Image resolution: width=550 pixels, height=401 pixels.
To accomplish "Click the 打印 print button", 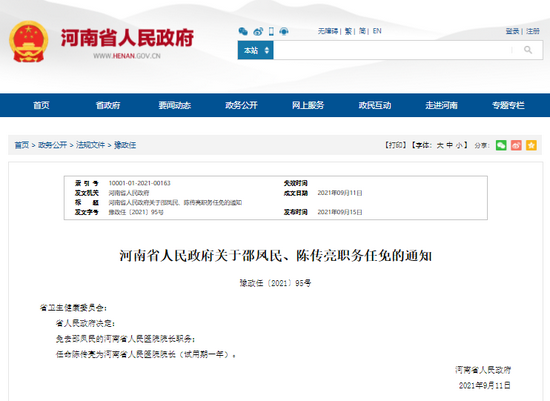I will (x=396, y=145).
